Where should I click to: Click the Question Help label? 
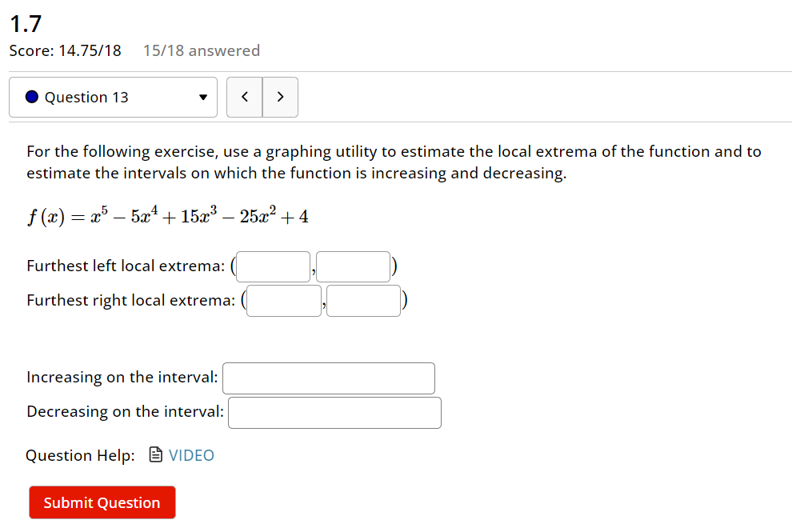[x=79, y=454]
